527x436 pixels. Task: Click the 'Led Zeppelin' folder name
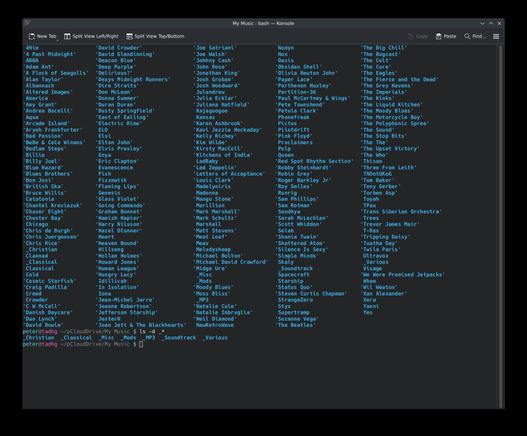[x=215, y=167]
